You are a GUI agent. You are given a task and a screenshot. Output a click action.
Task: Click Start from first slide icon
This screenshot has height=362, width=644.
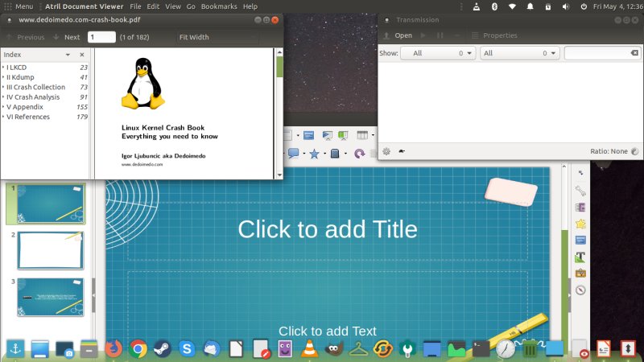tap(328, 135)
